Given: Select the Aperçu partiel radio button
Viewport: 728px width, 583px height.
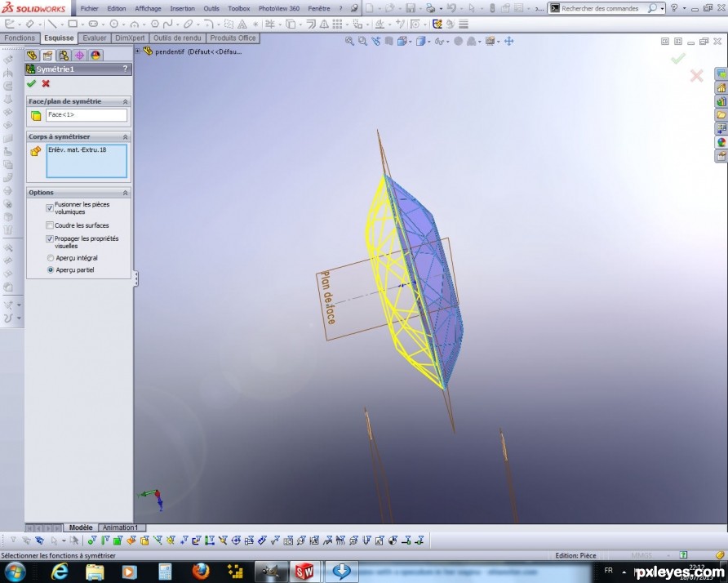Looking at the screenshot, I should (x=51, y=270).
